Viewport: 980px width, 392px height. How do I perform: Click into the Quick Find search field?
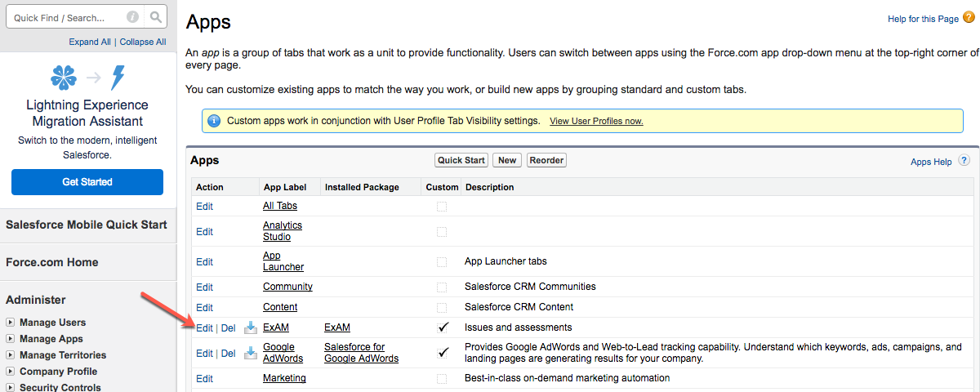tap(65, 17)
